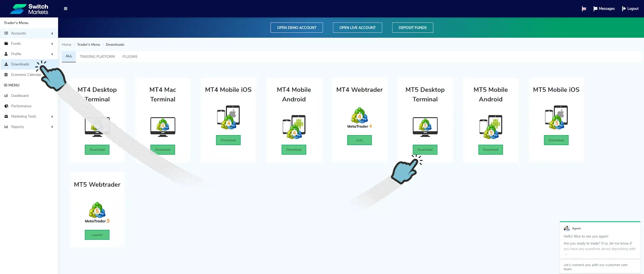644x274 pixels.
Task: Click the MT4 Mobile Android devices icon
Action: (294, 127)
